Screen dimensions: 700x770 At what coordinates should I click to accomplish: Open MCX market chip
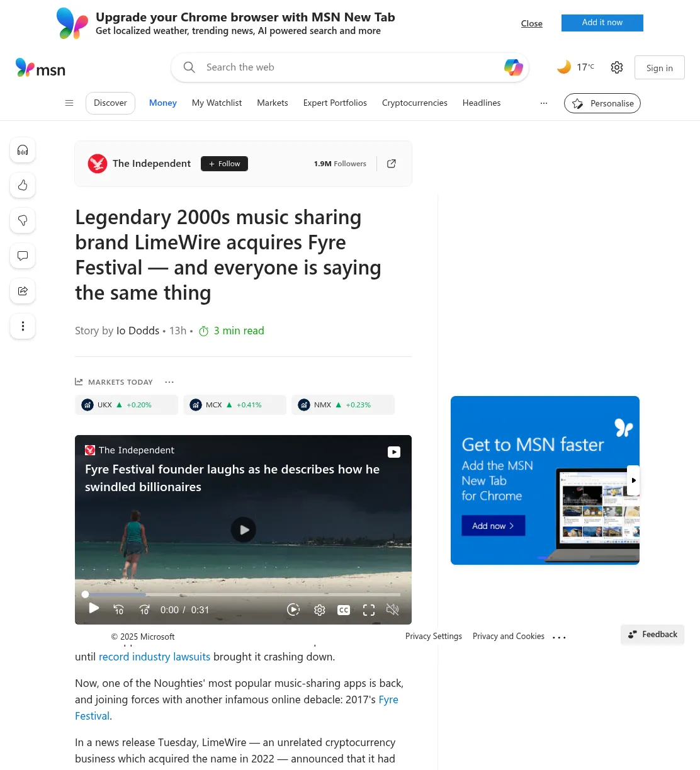(235, 405)
